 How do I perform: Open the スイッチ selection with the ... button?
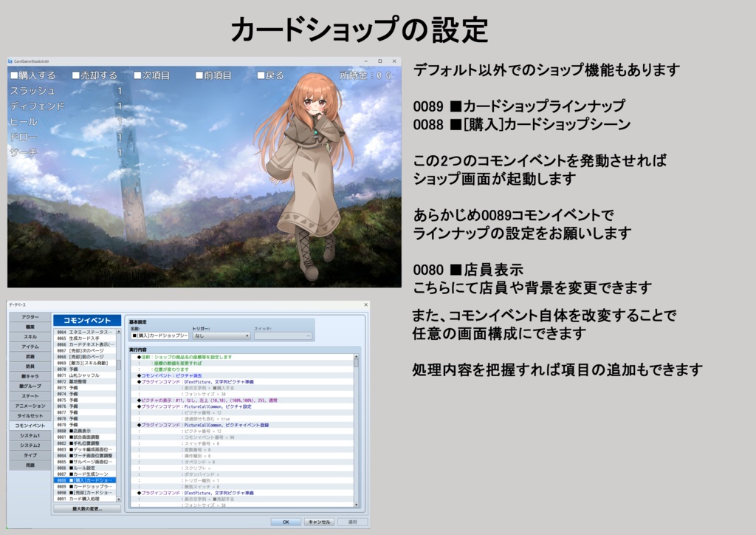(x=308, y=335)
